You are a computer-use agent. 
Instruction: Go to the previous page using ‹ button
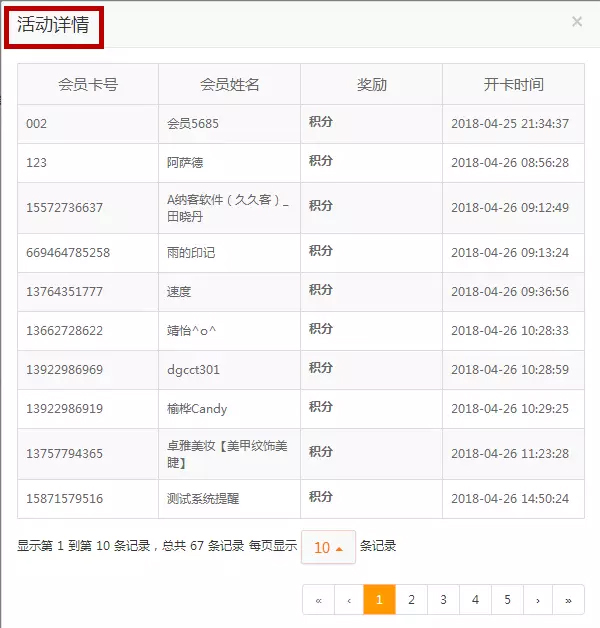(x=348, y=600)
